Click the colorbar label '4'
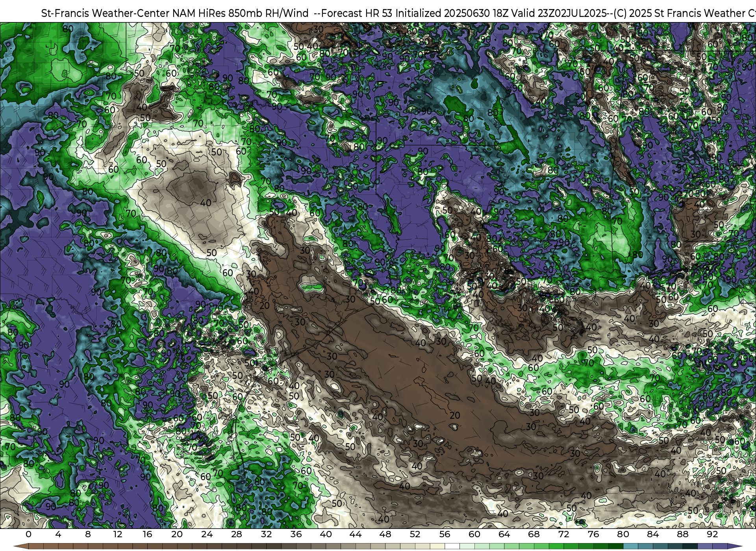 pyautogui.click(x=58, y=534)
